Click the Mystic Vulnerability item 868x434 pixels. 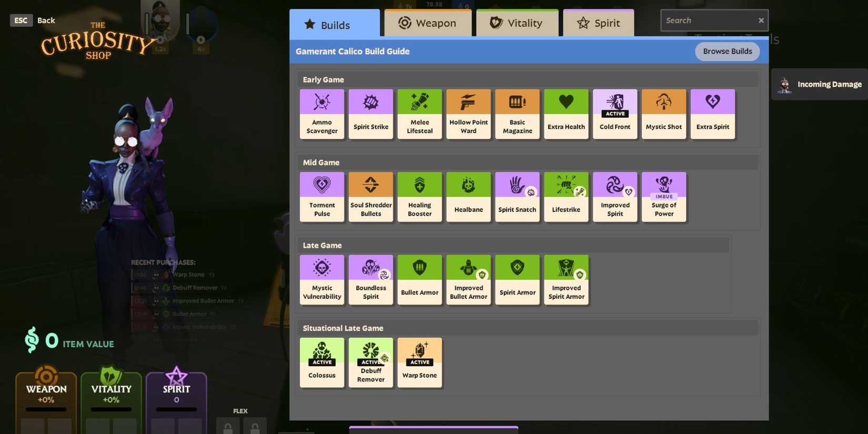(x=321, y=279)
